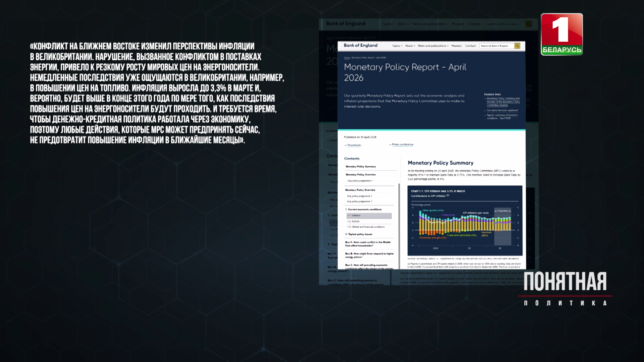This screenshot has height=362, width=644.
Task: Select '2: Topical policy issues' in Contents
Action: [x=359, y=234]
